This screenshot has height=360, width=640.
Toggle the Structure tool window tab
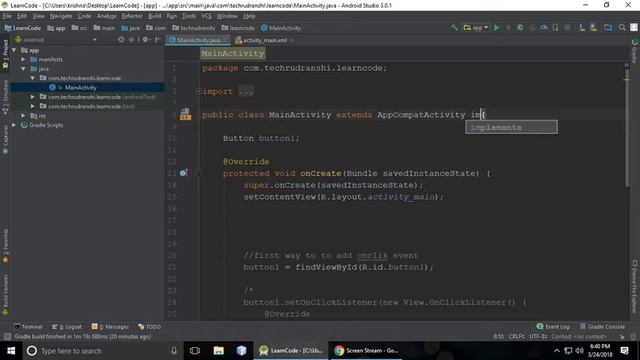point(5,97)
